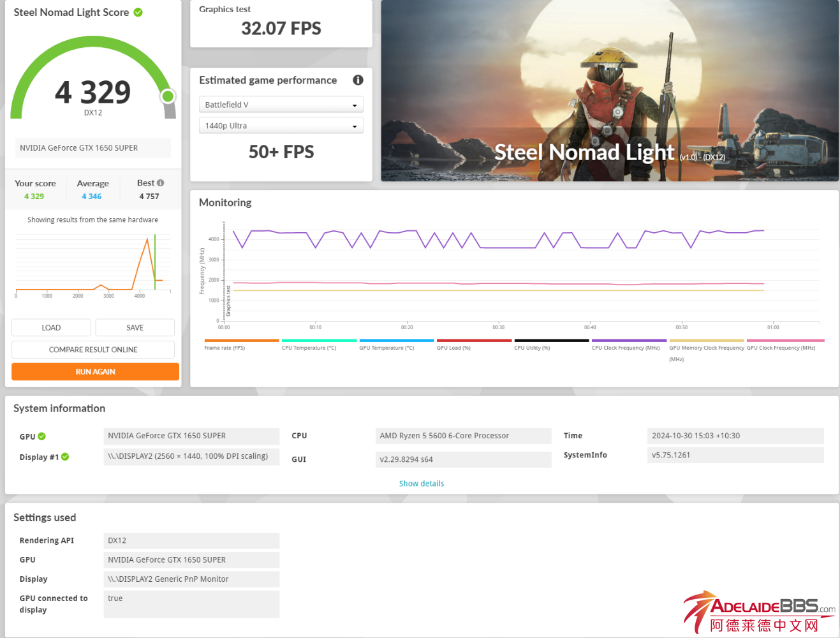
Task: Click the Show details link
Action: pos(422,484)
